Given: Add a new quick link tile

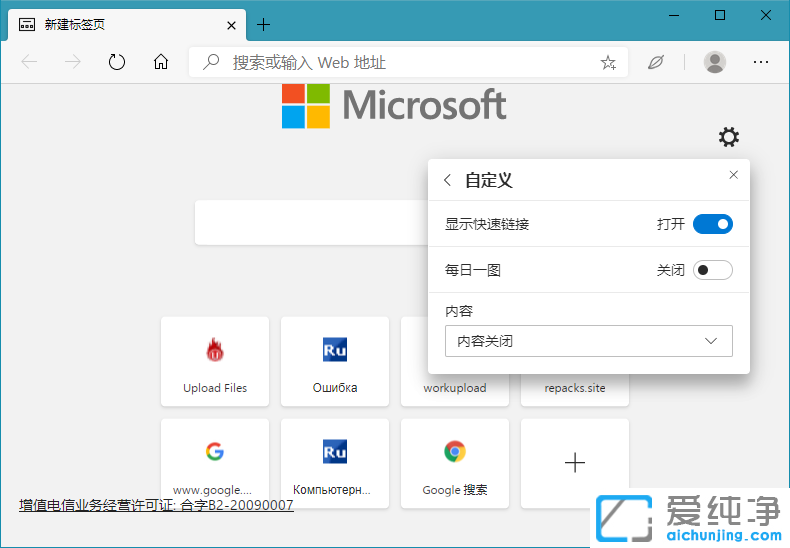Looking at the screenshot, I should [x=575, y=463].
